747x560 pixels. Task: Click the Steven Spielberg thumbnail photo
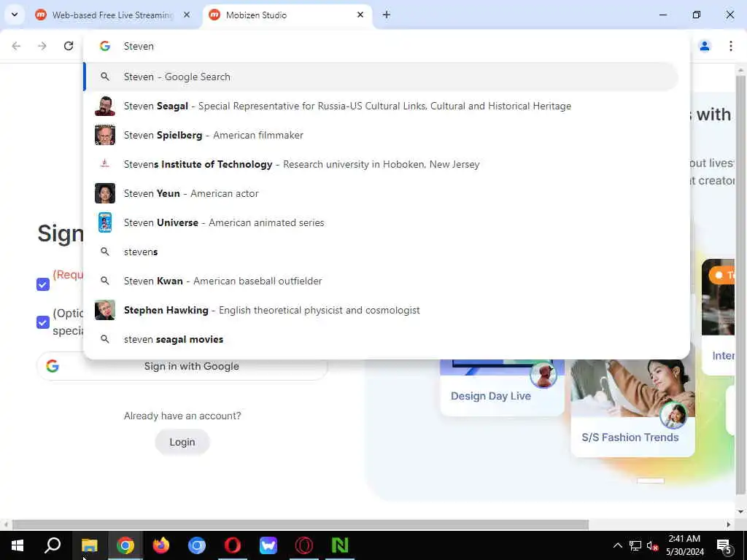[x=105, y=135]
